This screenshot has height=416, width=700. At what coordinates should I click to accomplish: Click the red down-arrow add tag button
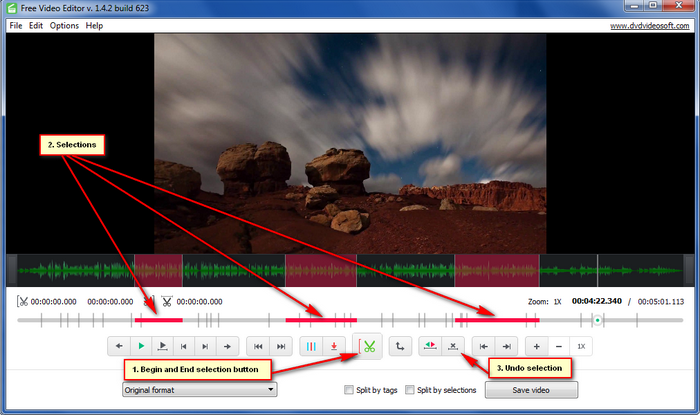pyautogui.click(x=333, y=346)
